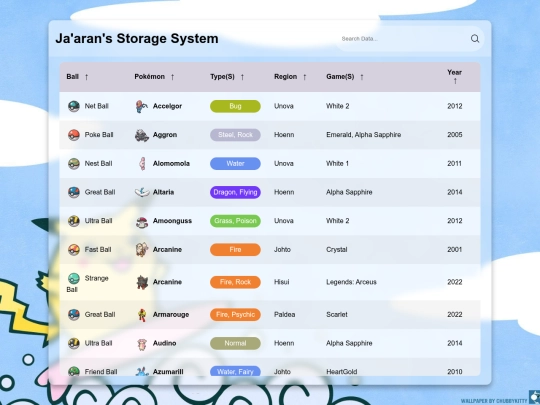This screenshot has width=540, height=405.
Task: Click the Normal type badge
Action: pos(235,343)
